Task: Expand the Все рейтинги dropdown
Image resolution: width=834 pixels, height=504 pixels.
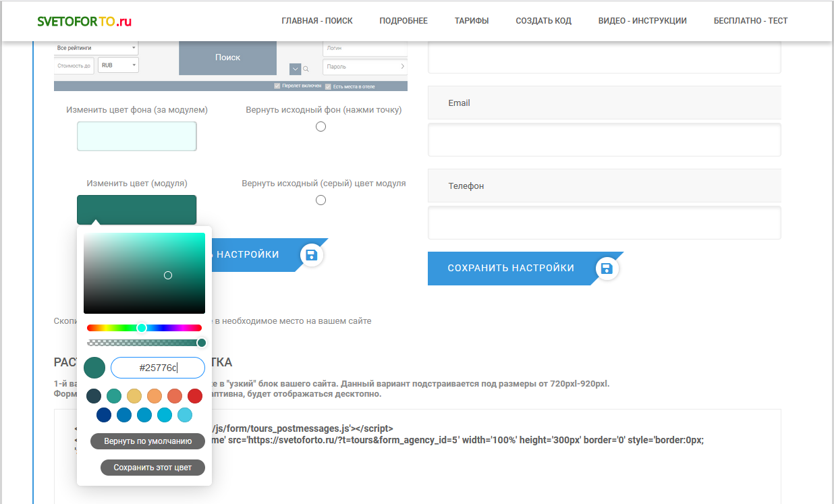Action: [x=96, y=48]
